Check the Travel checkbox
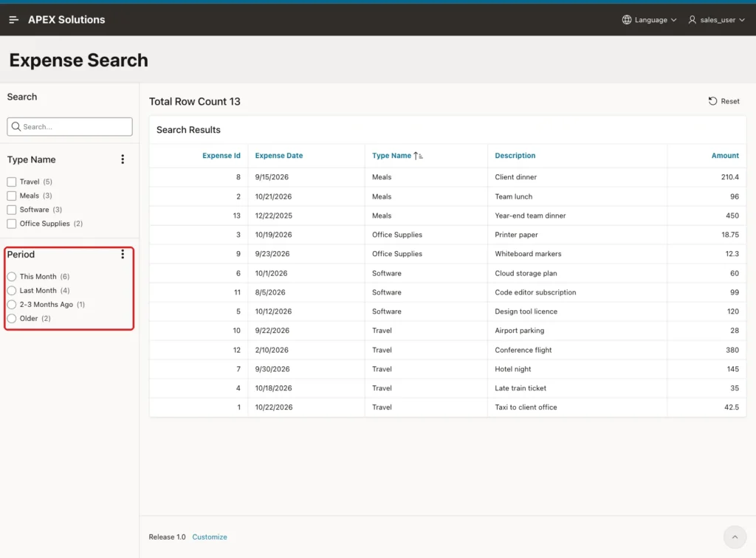The height and width of the screenshot is (558, 756). [12, 182]
